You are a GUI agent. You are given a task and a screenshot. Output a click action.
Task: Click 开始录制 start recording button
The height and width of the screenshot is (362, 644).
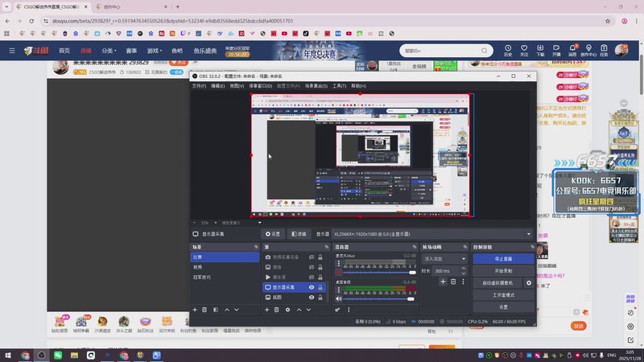click(504, 271)
